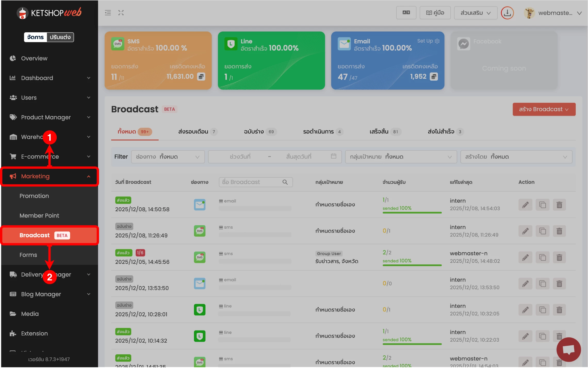
Task: Open the คู่มือ manual button
Action: 435,13
